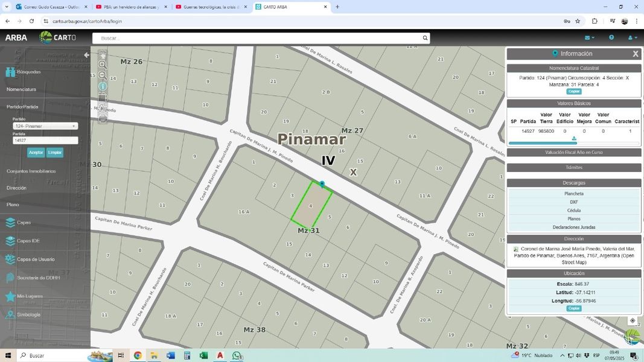644x362 pixels.
Task: Open Excel from the taskbar
Action: 204,355
